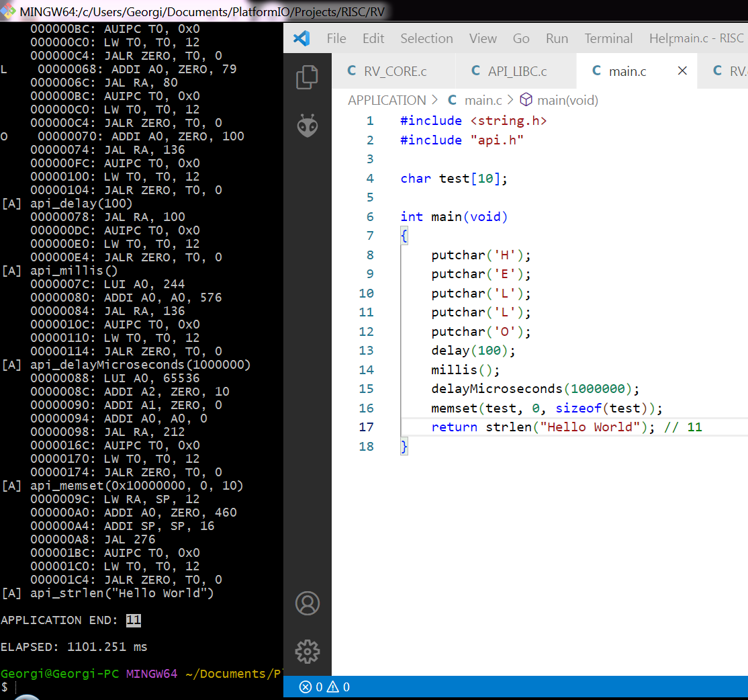The image size is (748, 700).
Task: Click the "Hello World" string on line 17
Action: [590, 427]
